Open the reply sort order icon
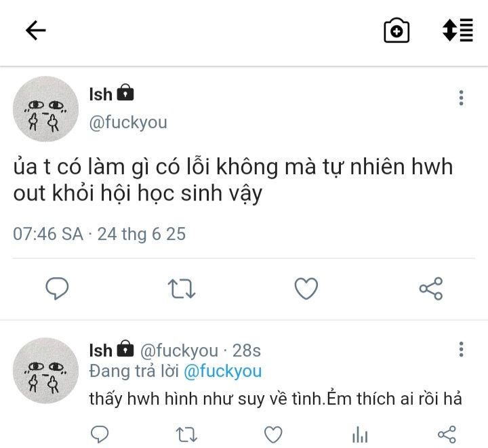 (x=457, y=30)
